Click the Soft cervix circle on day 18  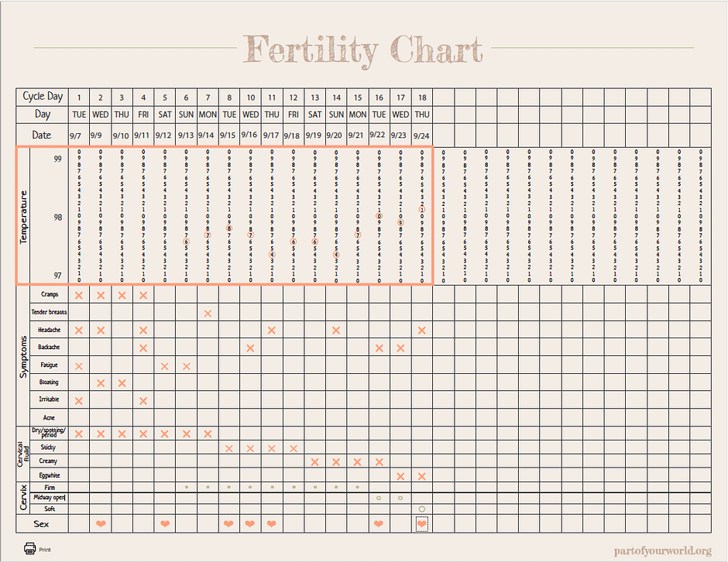[421, 509]
